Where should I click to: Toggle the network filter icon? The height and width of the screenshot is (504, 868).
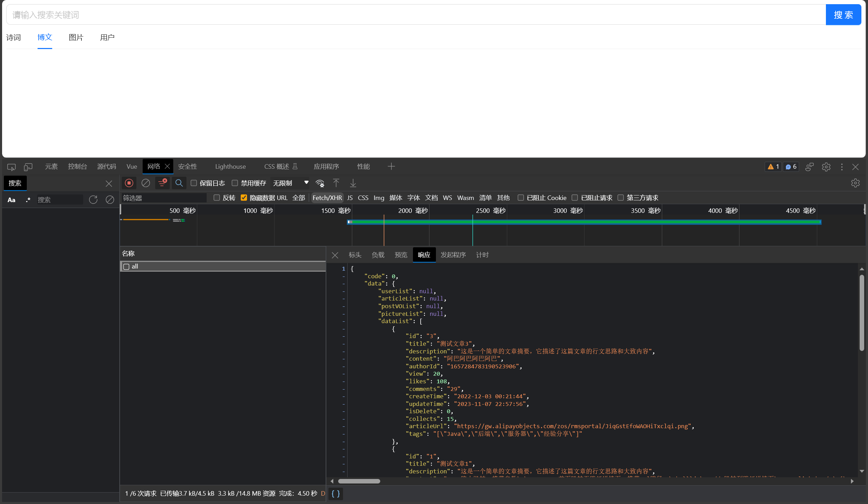click(162, 183)
